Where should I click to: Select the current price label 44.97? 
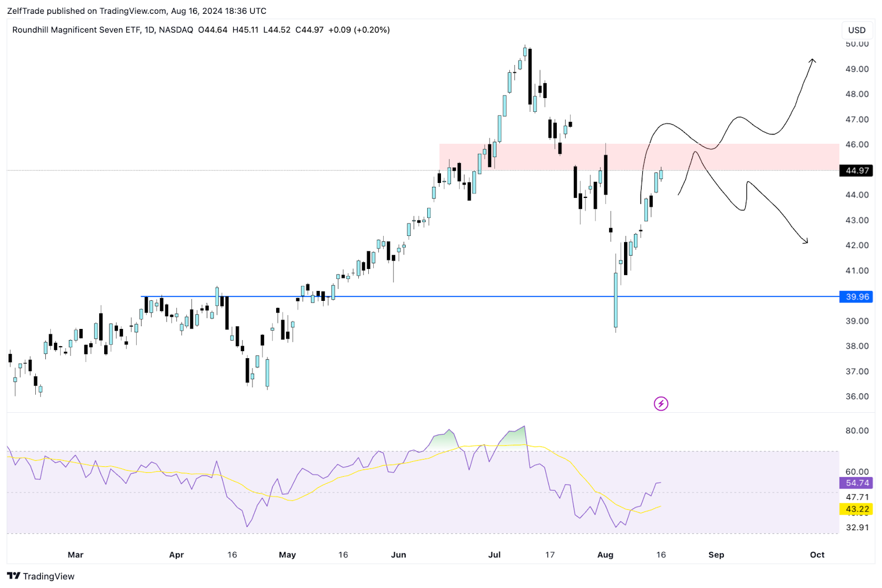coord(856,171)
